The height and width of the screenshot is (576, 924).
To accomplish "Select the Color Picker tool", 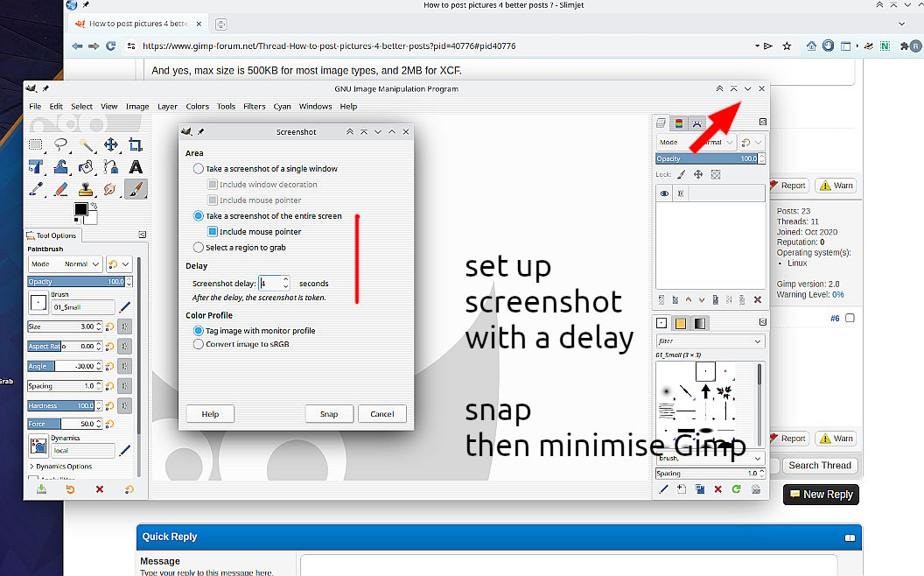I will coord(36,189).
